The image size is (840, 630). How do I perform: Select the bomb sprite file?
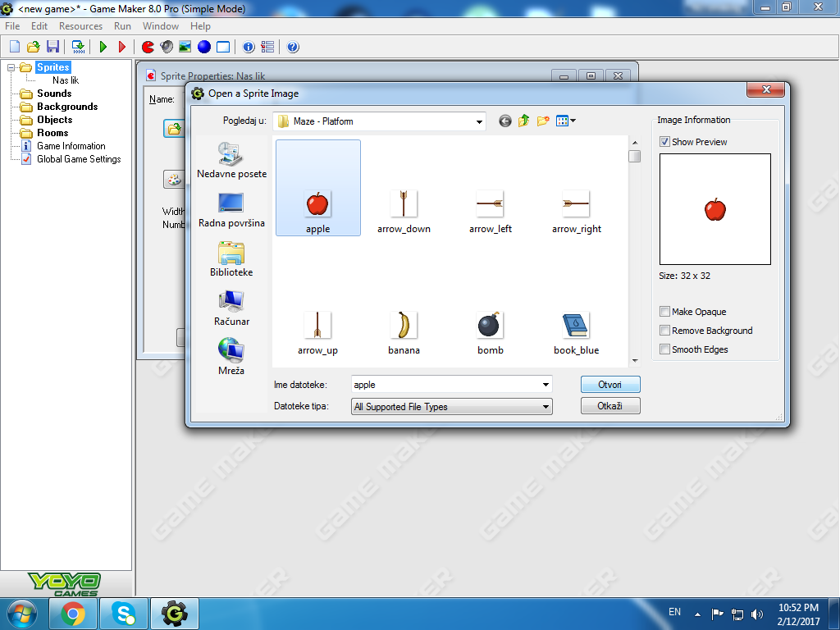click(x=491, y=333)
